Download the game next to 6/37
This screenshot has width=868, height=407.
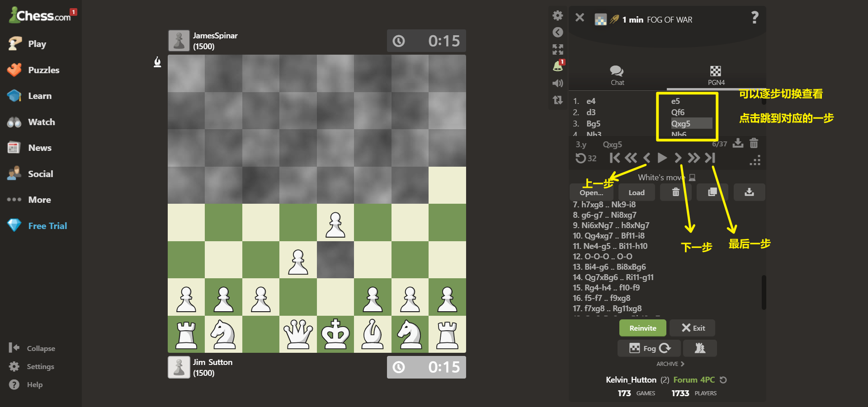point(738,143)
